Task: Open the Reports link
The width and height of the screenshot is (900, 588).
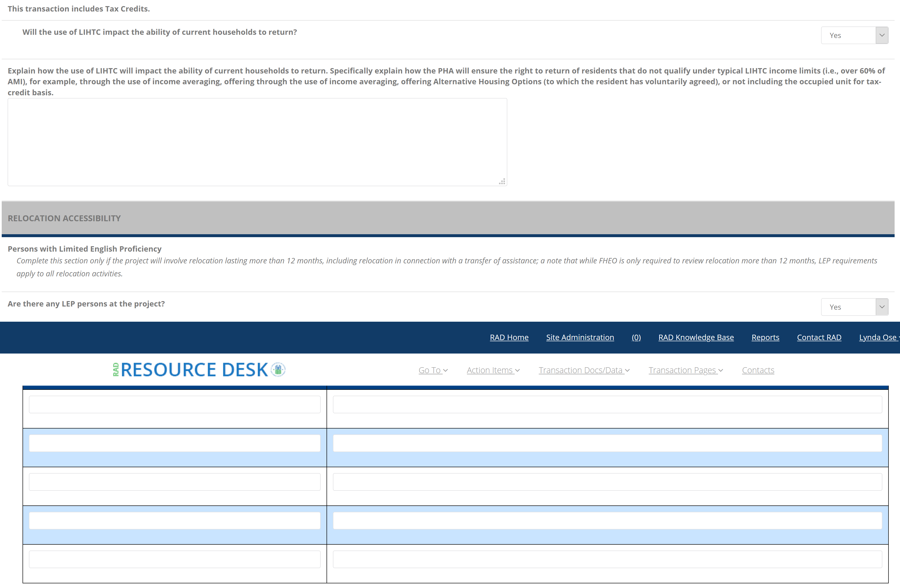Action: [x=765, y=337]
